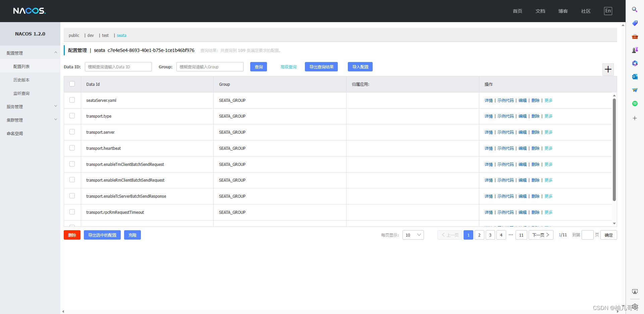The width and height of the screenshot is (644, 314).
Task: Open the per-page count dropdown showing 10
Action: [413, 235]
